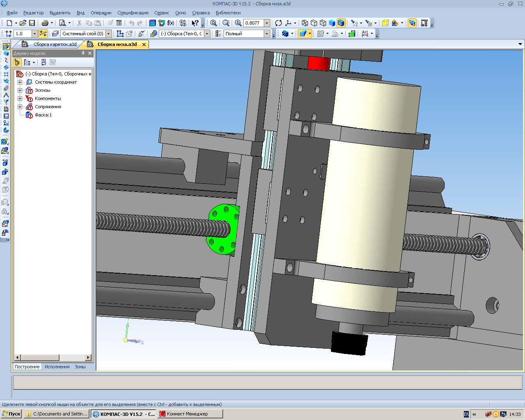Click the Print icon

tap(45, 23)
